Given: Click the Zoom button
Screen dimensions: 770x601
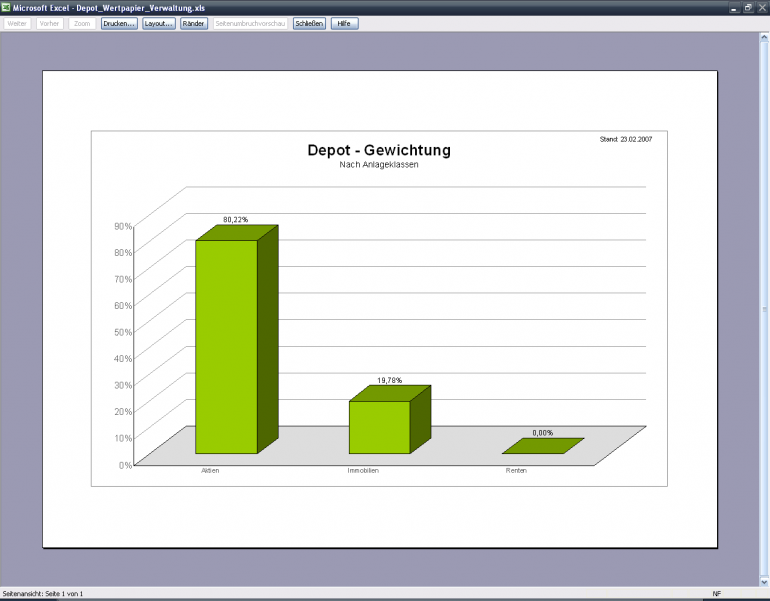Looking at the screenshot, I should pos(82,24).
